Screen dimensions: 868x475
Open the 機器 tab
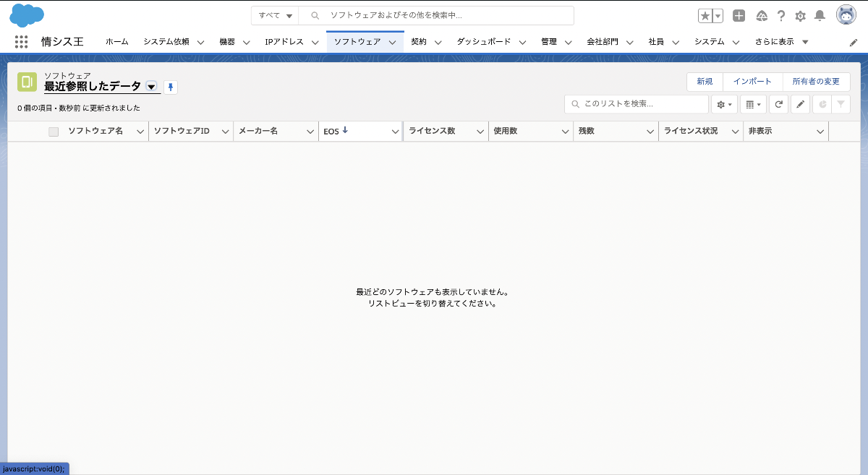click(x=227, y=42)
